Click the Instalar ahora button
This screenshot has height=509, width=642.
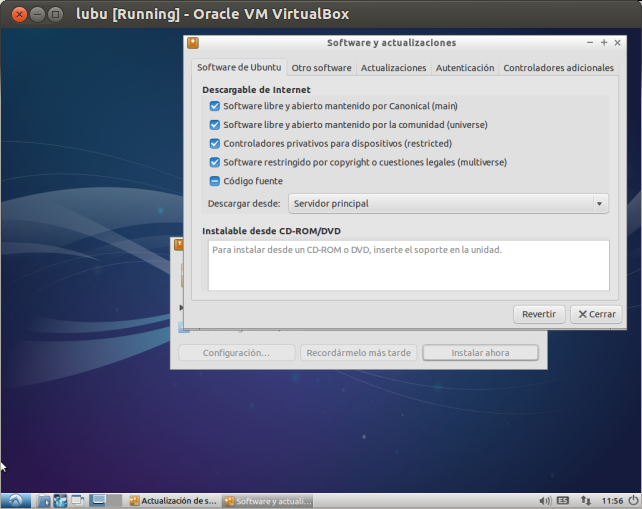pyautogui.click(x=480, y=353)
